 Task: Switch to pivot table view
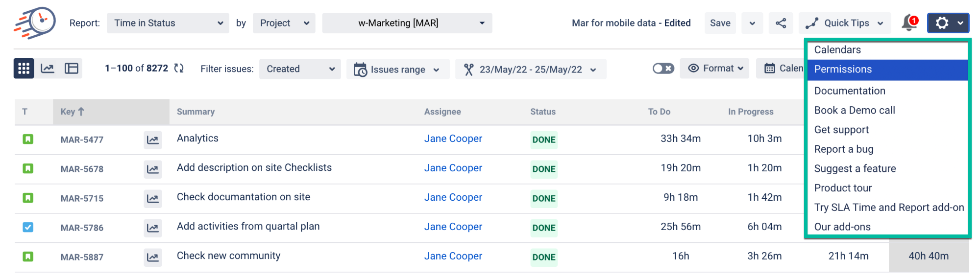coord(72,69)
